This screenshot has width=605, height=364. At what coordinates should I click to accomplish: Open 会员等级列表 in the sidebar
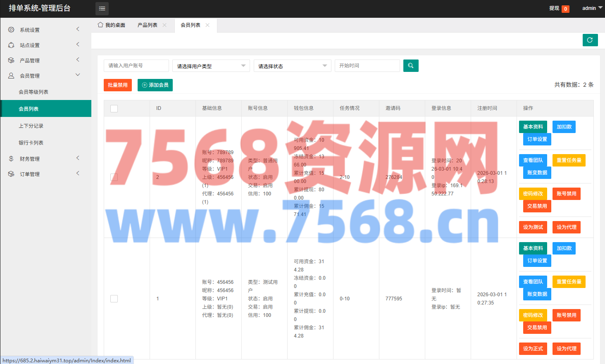pos(33,92)
